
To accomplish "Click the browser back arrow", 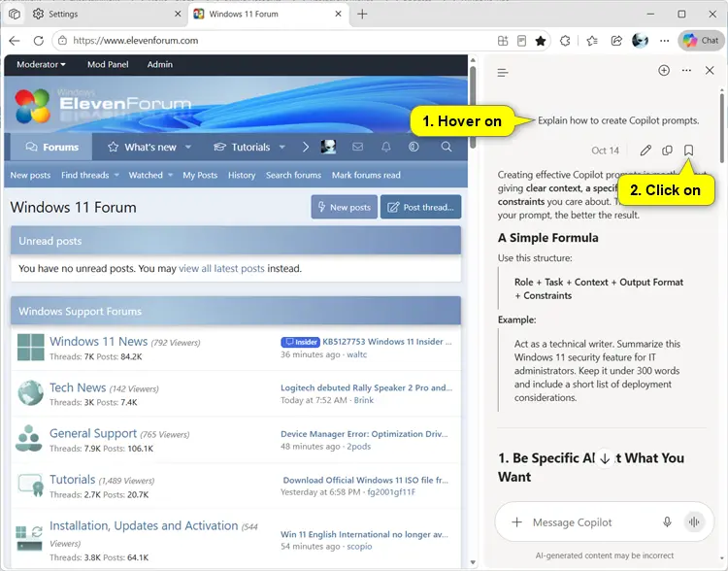I will (15, 41).
